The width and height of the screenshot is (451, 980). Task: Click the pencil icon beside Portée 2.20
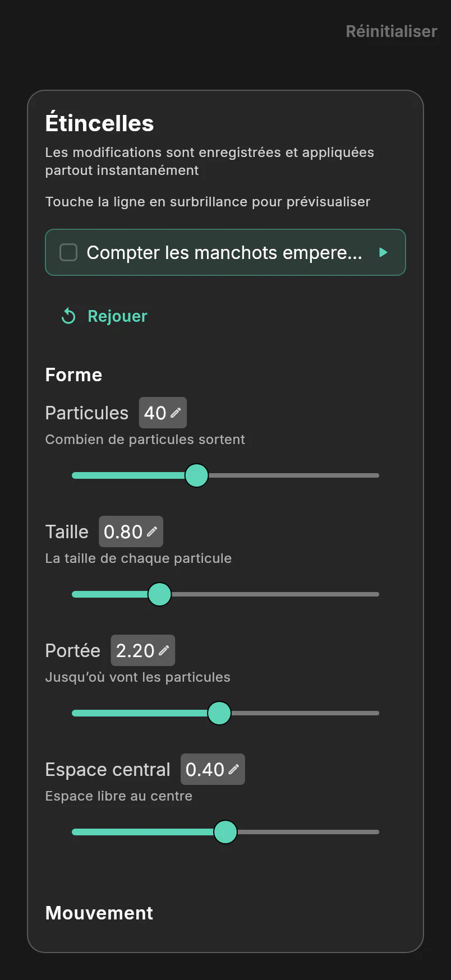(x=164, y=650)
